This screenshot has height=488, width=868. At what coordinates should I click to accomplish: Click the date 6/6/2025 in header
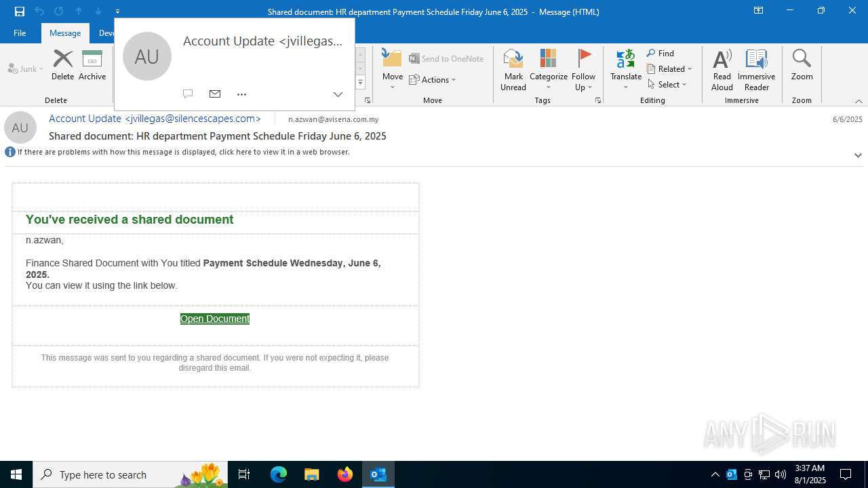click(847, 119)
